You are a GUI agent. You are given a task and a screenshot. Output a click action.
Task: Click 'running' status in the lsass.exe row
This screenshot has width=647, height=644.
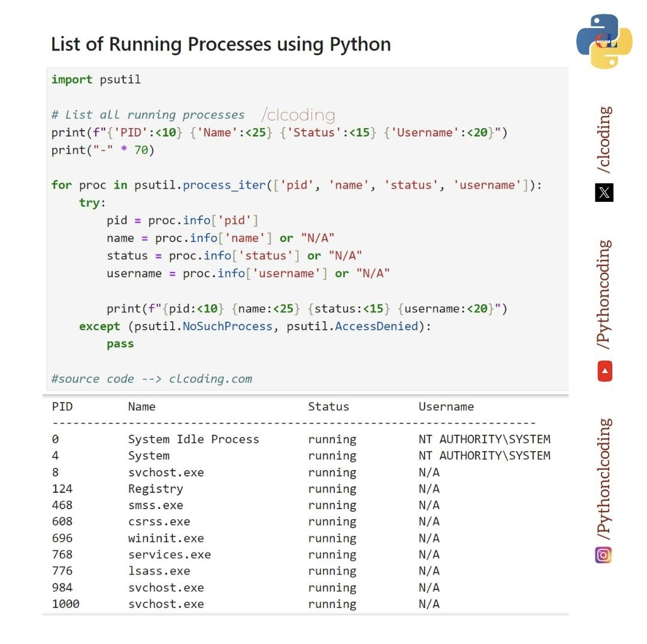pos(332,572)
